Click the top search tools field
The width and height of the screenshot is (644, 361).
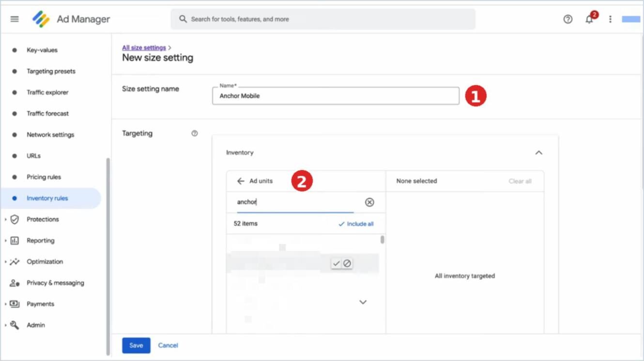tap(323, 19)
